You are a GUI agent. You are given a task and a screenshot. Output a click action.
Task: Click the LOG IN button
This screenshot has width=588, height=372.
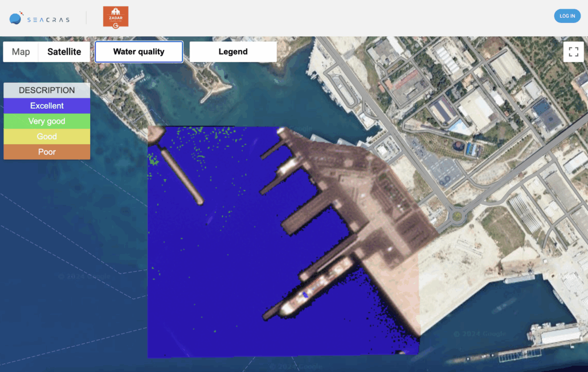(x=567, y=16)
